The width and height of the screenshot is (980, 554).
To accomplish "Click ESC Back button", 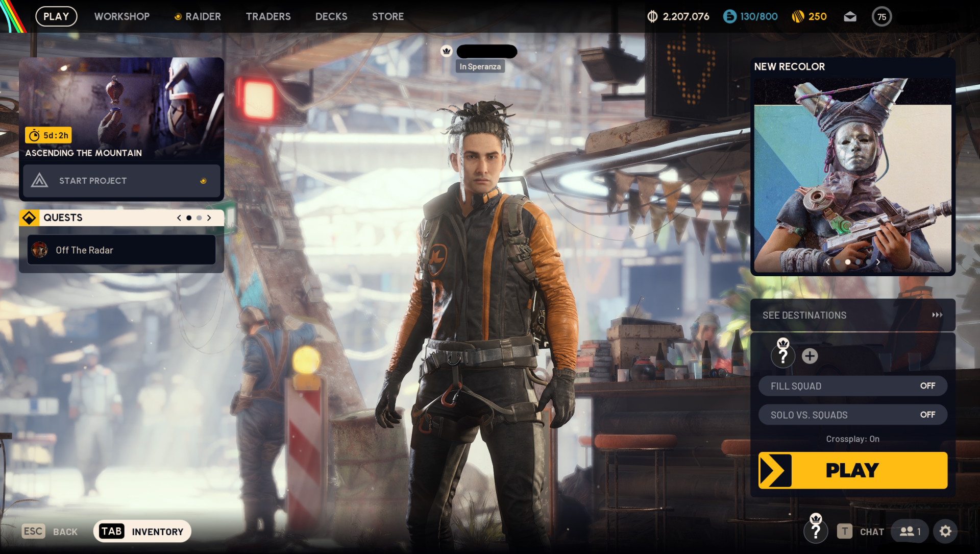I will [x=50, y=532].
